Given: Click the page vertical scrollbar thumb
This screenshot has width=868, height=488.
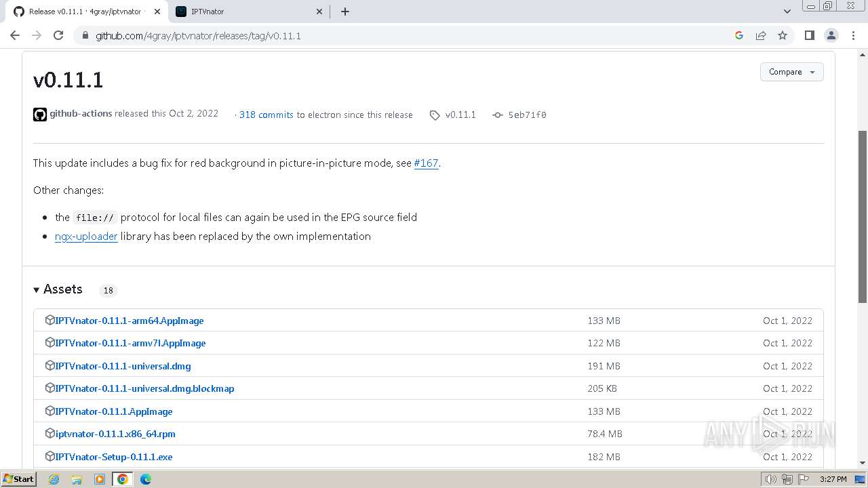Looking at the screenshot, I should [x=863, y=217].
